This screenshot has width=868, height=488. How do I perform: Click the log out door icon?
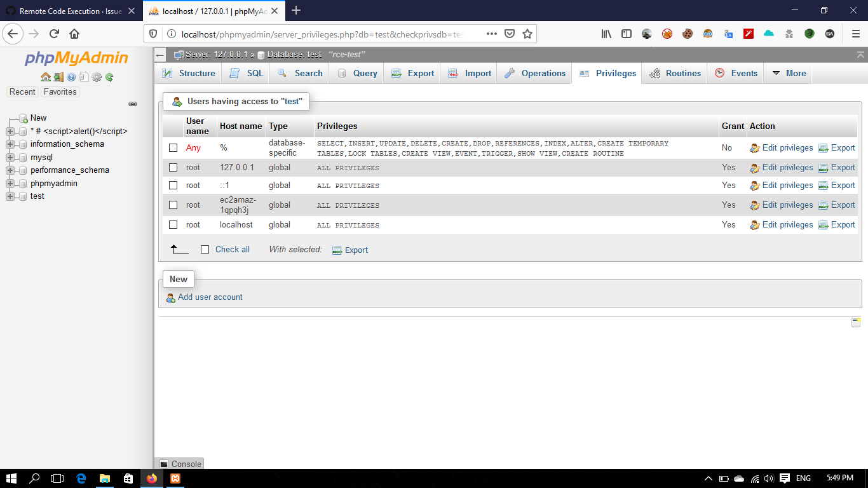pyautogui.click(x=58, y=77)
